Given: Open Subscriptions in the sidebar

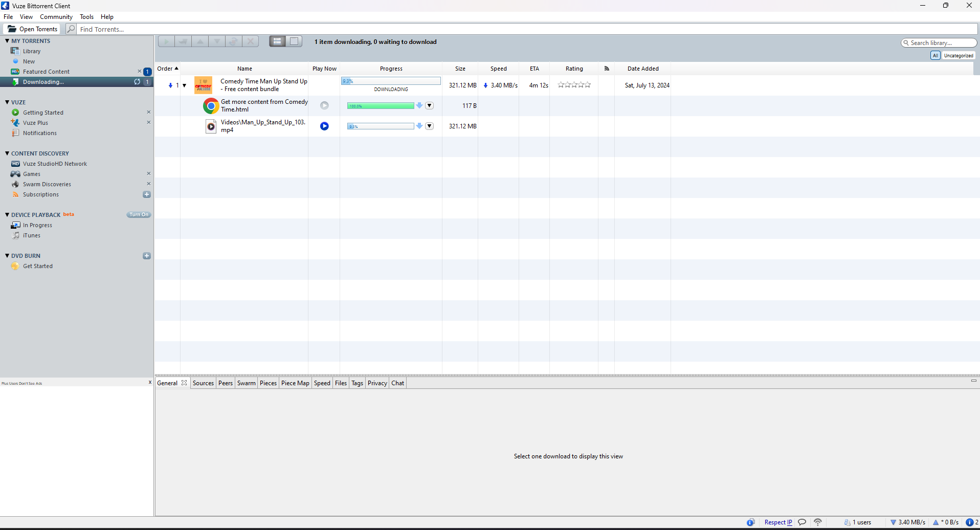Looking at the screenshot, I should click(41, 194).
